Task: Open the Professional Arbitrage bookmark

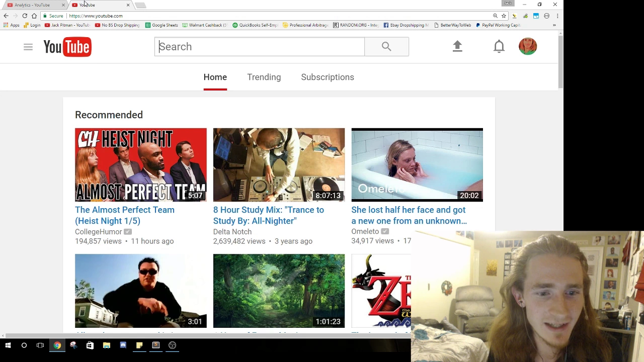Action: tap(305, 25)
